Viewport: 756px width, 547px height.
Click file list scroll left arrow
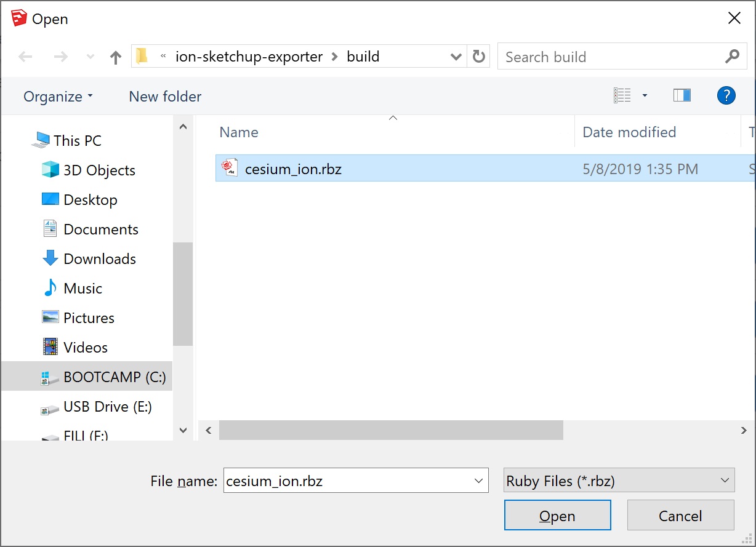[x=208, y=431]
